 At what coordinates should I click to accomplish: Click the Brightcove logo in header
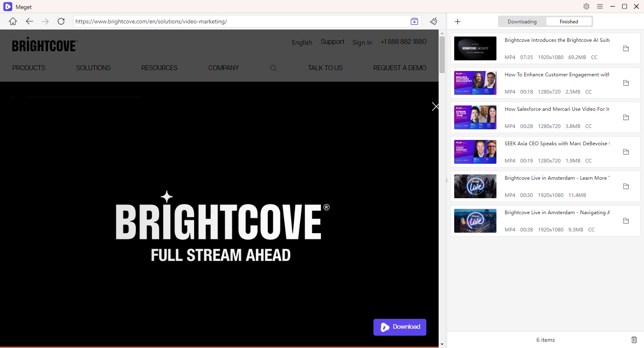pyautogui.click(x=45, y=44)
